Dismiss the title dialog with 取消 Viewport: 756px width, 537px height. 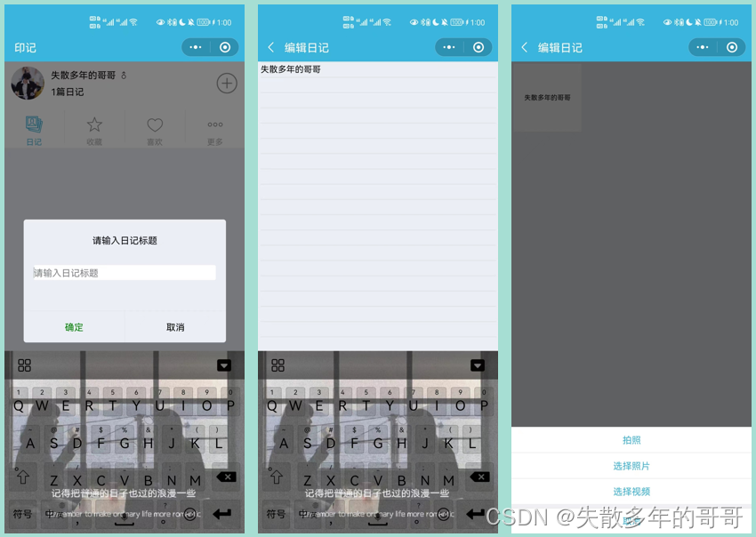click(175, 327)
